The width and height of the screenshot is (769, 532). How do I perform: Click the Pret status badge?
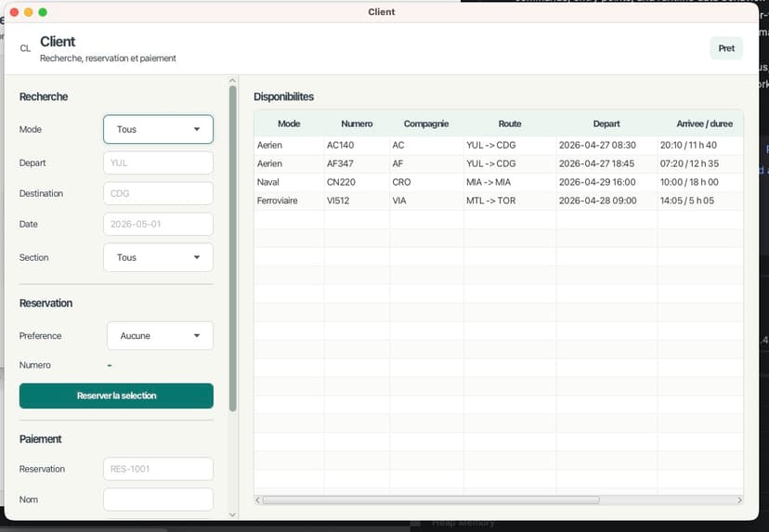pos(726,48)
